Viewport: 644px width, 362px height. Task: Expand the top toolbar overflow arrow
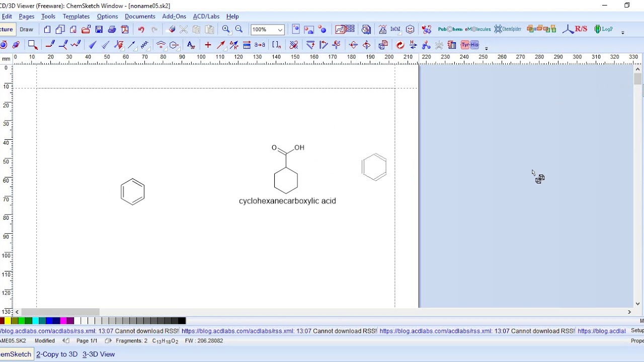[623, 32]
